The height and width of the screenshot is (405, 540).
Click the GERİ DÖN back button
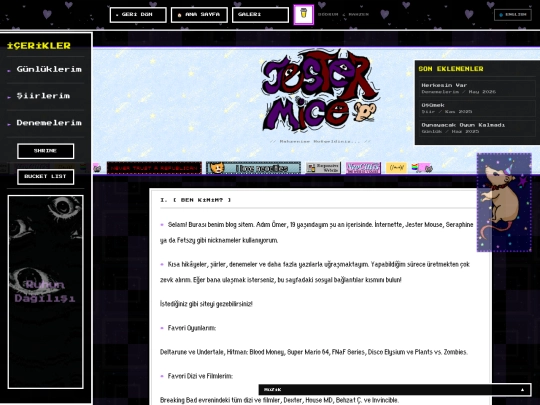(x=138, y=15)
